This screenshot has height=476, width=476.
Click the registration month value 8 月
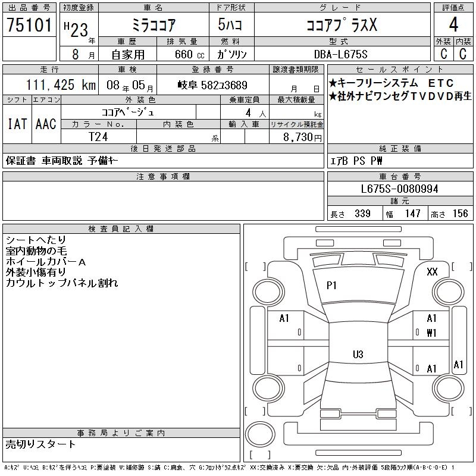tap(83, 54)
